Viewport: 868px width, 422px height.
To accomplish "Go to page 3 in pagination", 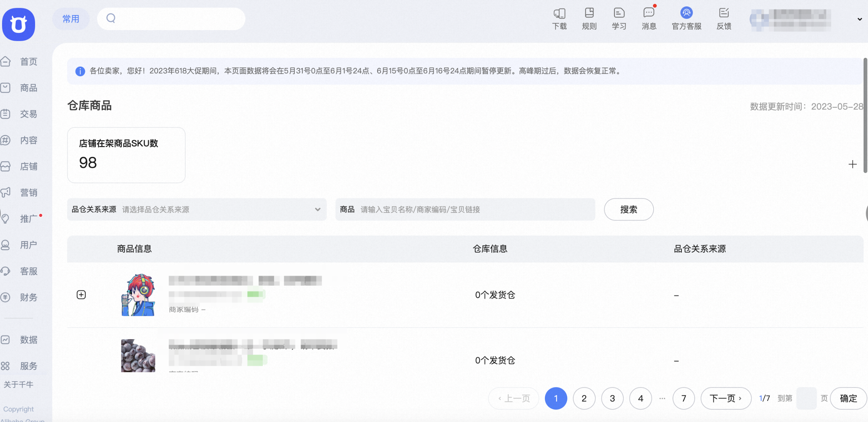I will click(x=612, y=398).
